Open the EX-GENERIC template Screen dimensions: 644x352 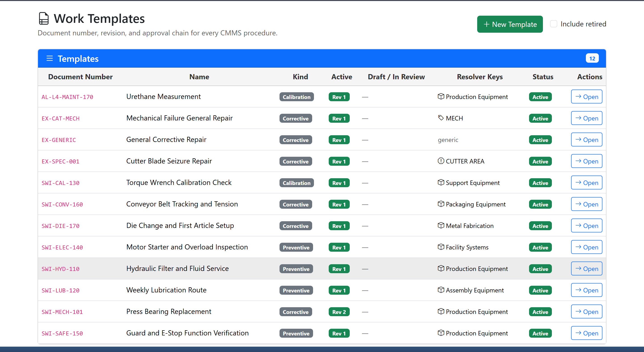[x=587, y=140]
